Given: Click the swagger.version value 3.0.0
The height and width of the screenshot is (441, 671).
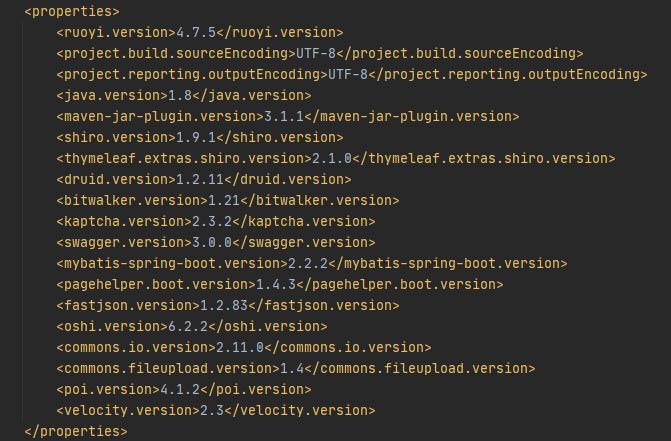Looking at the screenshot, I should (212, 243).
